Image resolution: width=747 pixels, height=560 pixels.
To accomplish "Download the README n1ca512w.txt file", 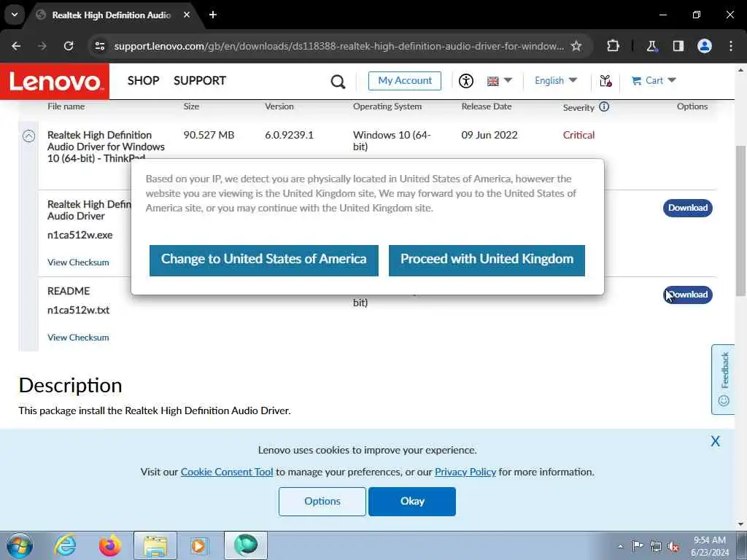I will [687, 295].
